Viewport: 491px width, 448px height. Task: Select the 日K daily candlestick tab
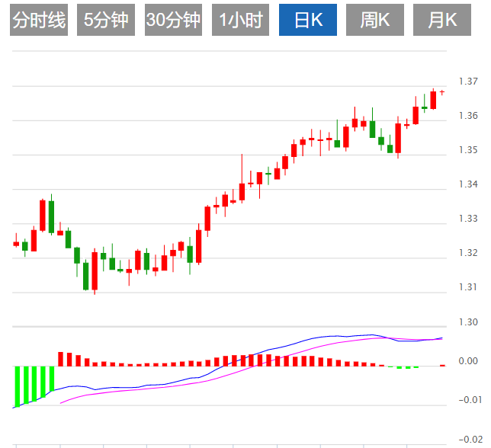(308, 20)
